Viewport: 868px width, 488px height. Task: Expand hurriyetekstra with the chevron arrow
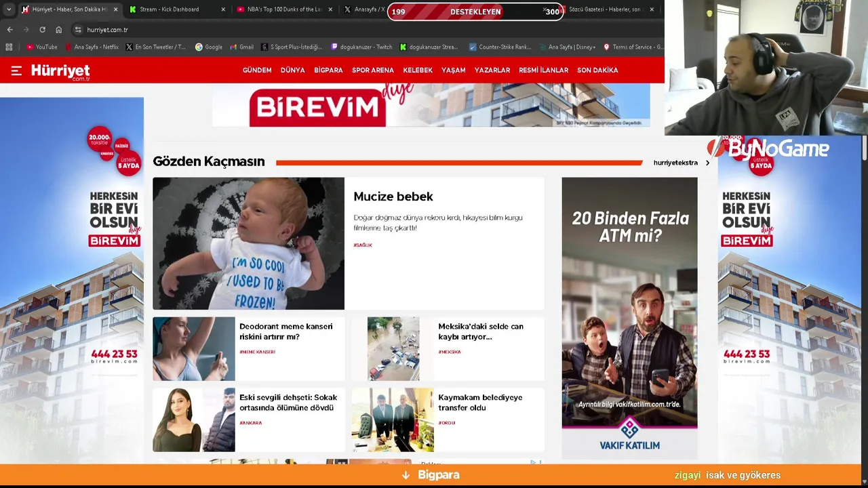707,163
